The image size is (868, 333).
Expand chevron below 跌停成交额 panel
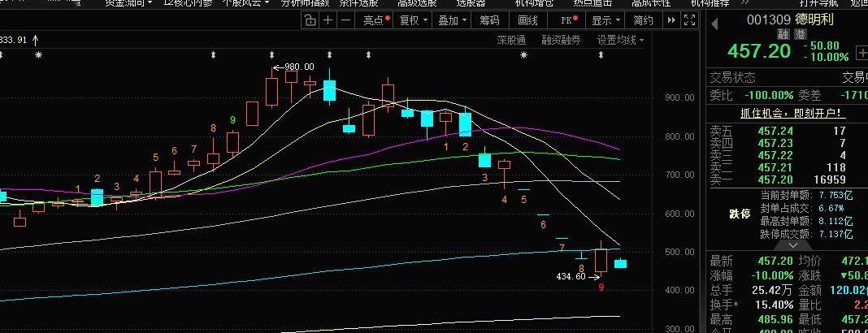pos(792,245)
